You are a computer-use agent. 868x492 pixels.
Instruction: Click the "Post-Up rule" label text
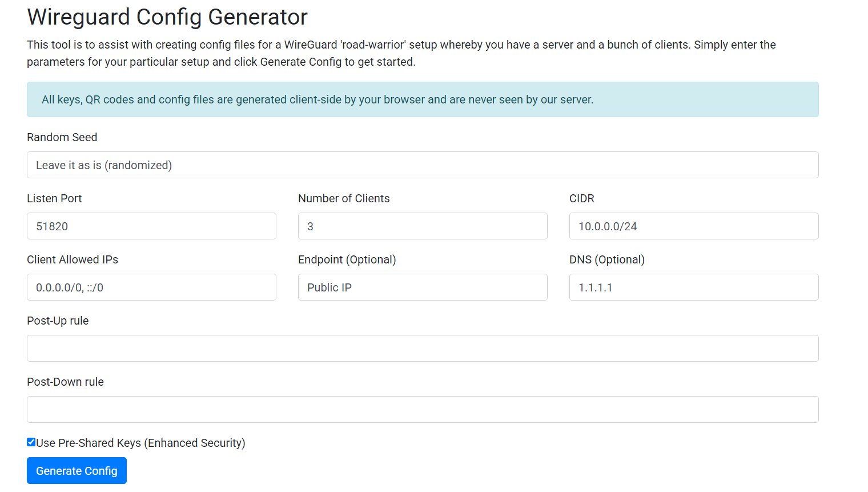click(58, 321)
